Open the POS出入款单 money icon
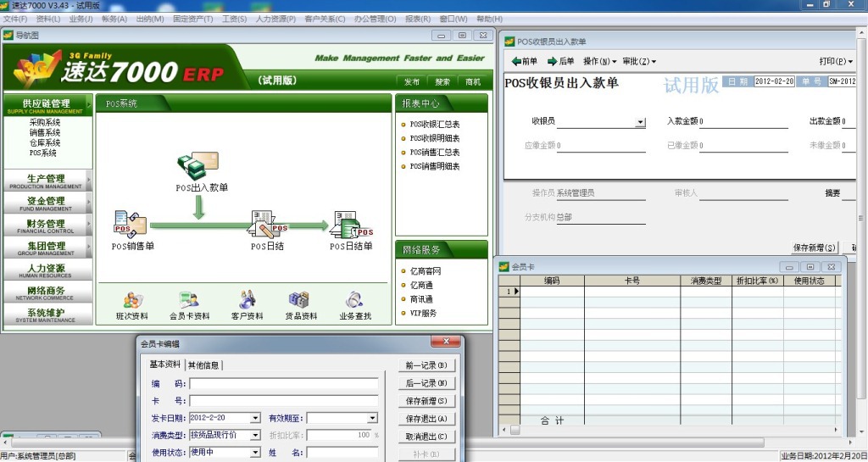 tap(198, 165)
